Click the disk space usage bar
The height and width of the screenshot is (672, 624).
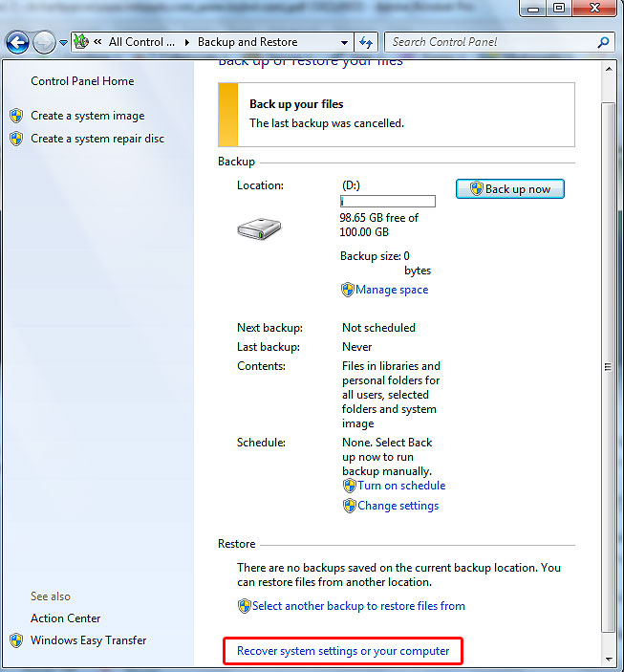tap(387, 202)
